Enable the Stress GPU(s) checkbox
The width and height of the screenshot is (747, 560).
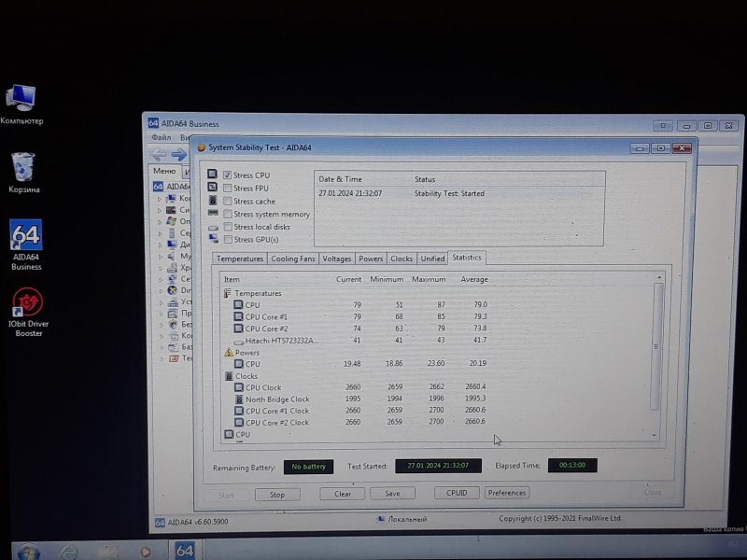point(227,240)
